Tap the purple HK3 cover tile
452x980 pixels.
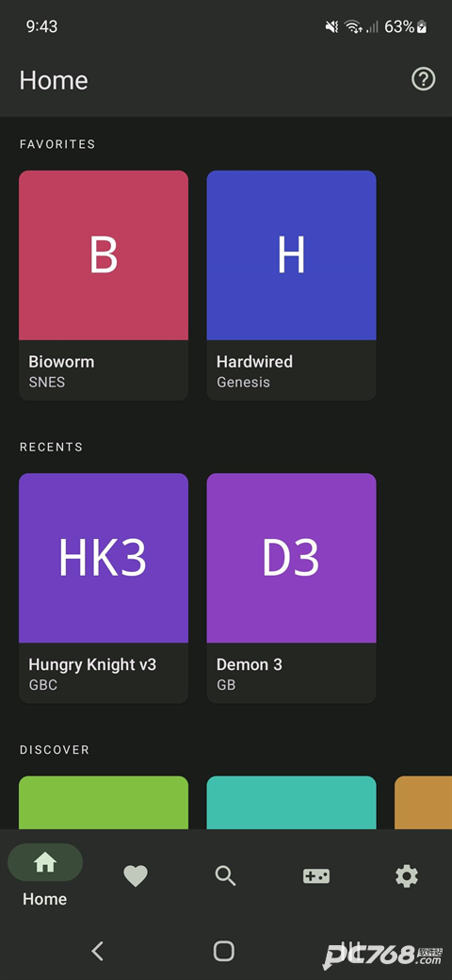click(104, 558)
